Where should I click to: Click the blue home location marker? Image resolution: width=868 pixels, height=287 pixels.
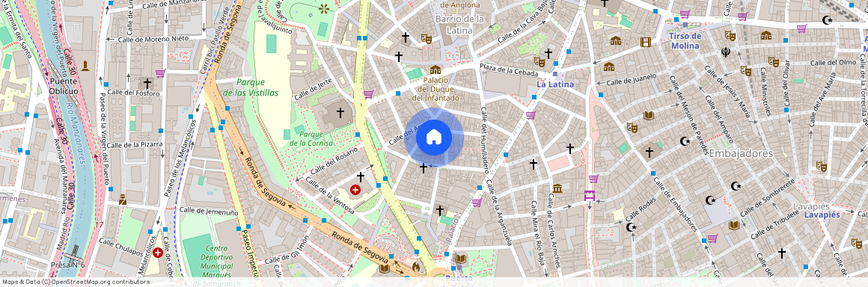(434, 137)
